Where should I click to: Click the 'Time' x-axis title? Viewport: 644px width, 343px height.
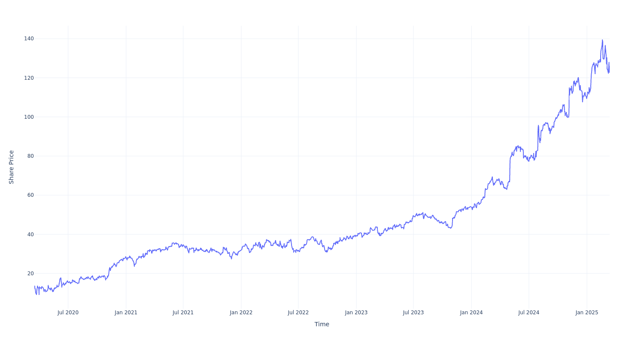coord(322,324)
